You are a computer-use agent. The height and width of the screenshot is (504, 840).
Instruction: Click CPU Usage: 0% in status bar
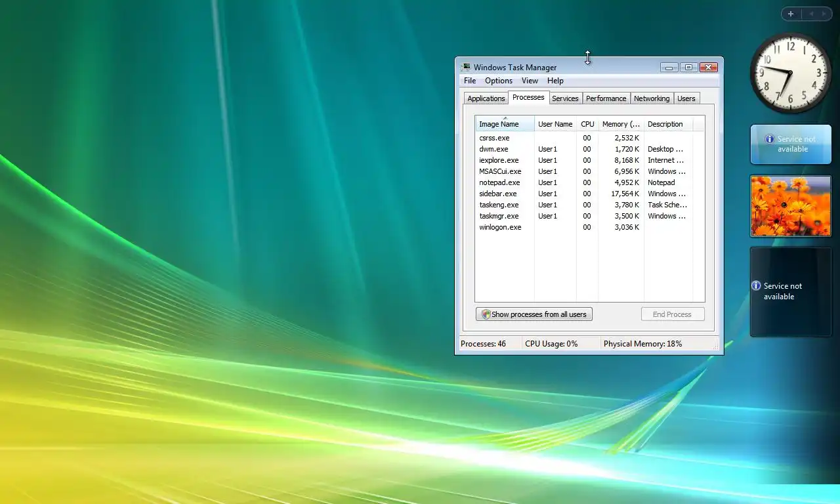tap(551, 344)
